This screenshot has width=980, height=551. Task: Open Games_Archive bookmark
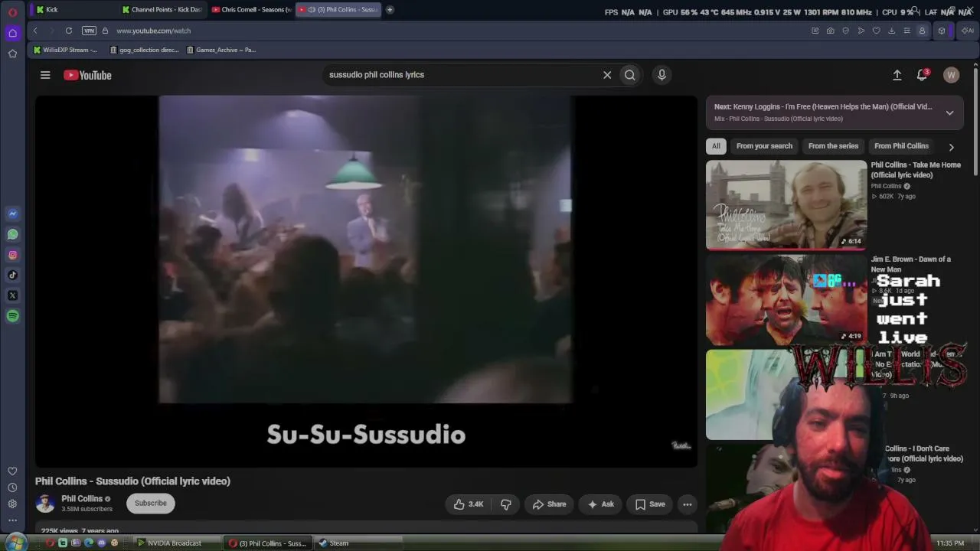[x=221, y=50]
